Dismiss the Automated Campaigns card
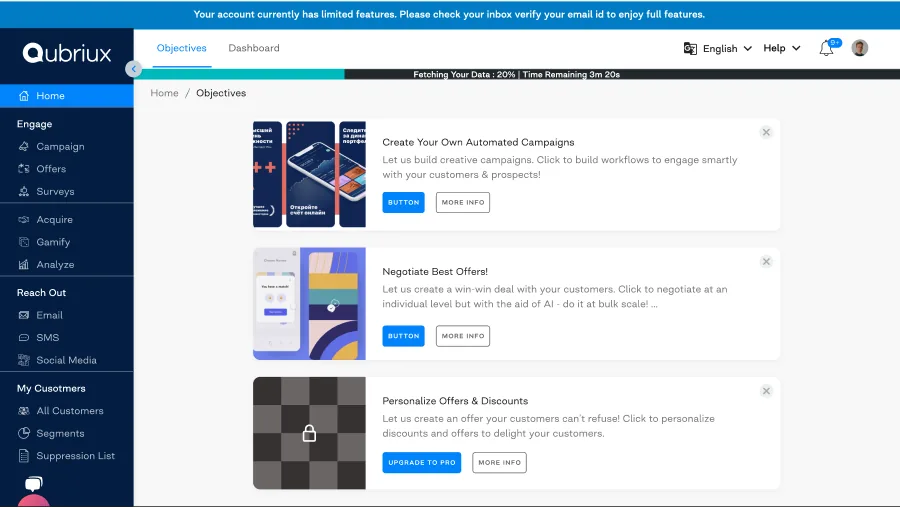Screen dimensions: 900x507 (766, 132)
